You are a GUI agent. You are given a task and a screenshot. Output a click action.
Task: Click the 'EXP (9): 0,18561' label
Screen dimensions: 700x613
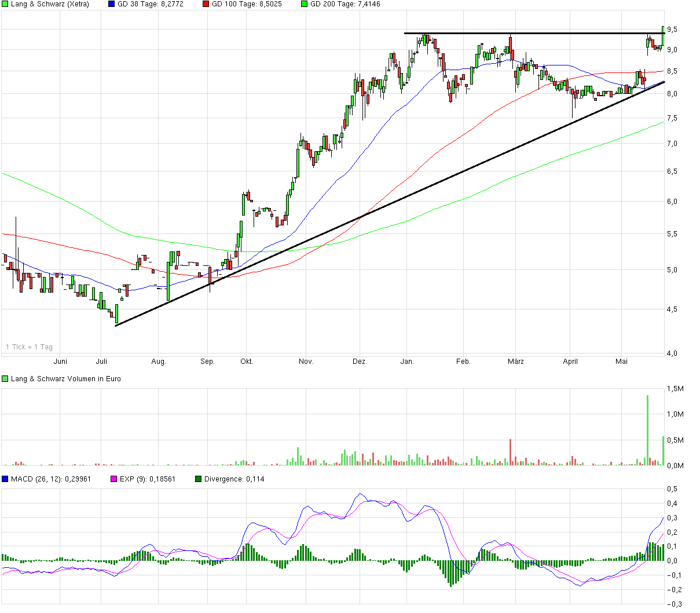click(x=148, y=479)
